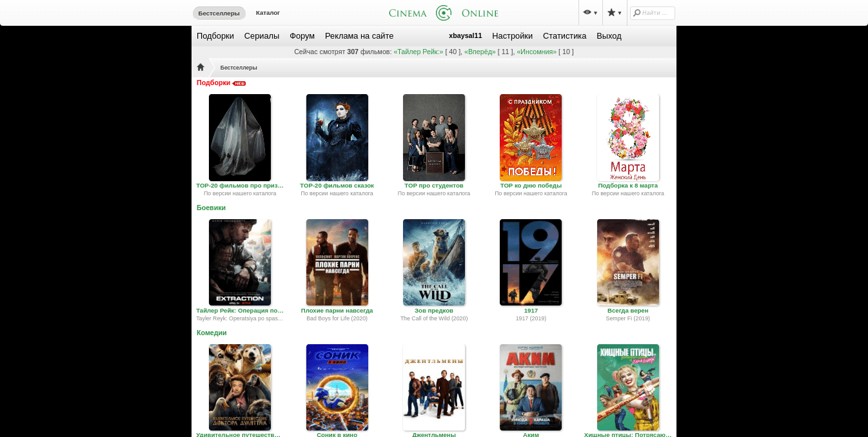Open the Комедии section heading
Image resolution: width=868 pixels, height=437 pixels.
(212, 333)
